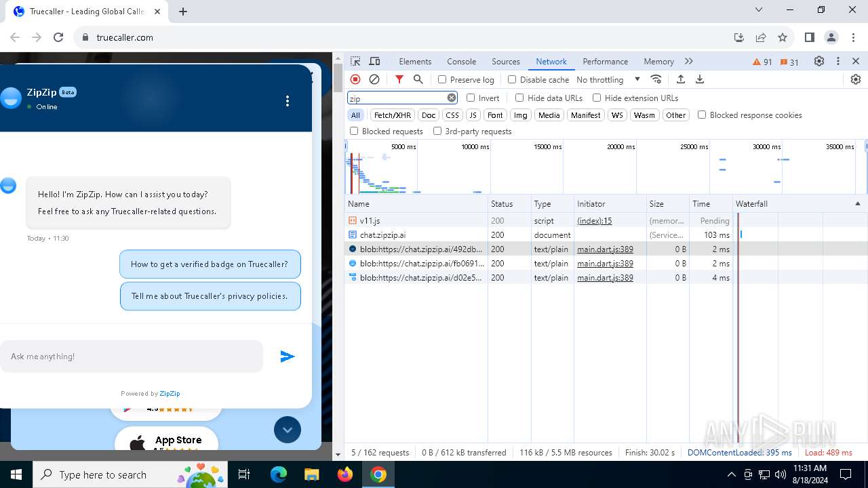This screenshot has height=488, width=868.
Task: Check Blocked requests option
Action: click(354, 131)
